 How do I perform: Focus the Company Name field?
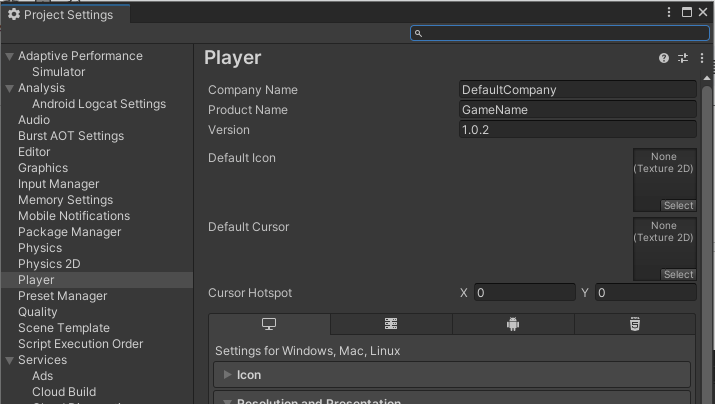(x=578, y=90)
